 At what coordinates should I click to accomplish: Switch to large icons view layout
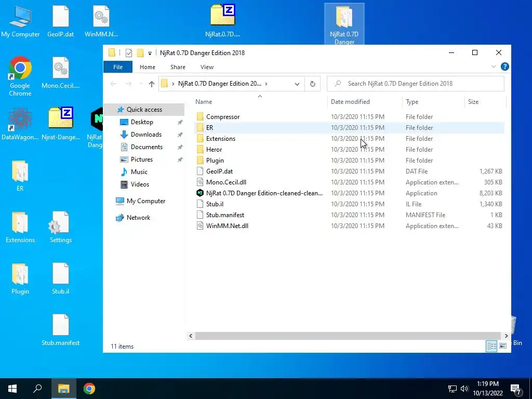click(503, 345)
